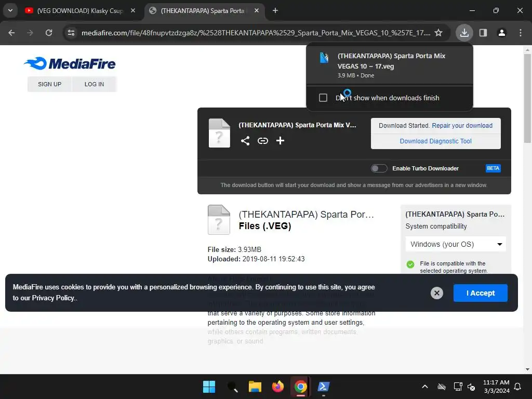Image resolution: width=532 pixels, height=399 pixels.
Task: Open File Explorer from taskbar
Action: tap(255, 387)
